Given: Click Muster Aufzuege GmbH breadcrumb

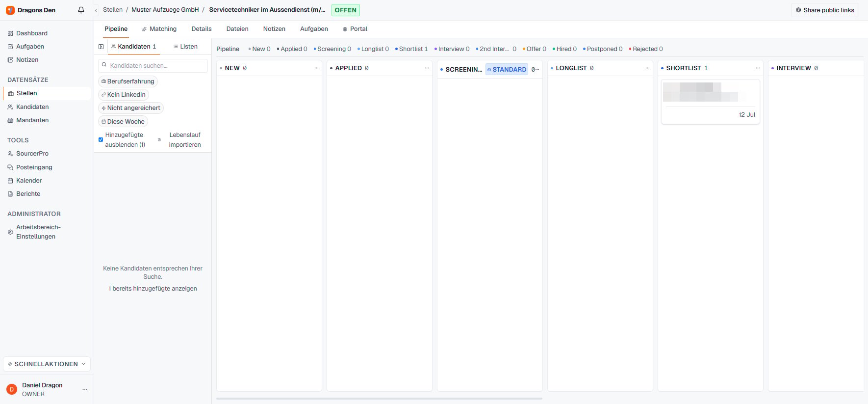Looking at the screenshot, I should point(165,10).
